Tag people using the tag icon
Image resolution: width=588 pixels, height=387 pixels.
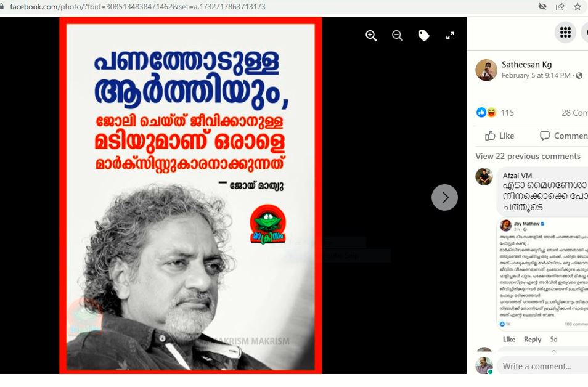(423, 36)
